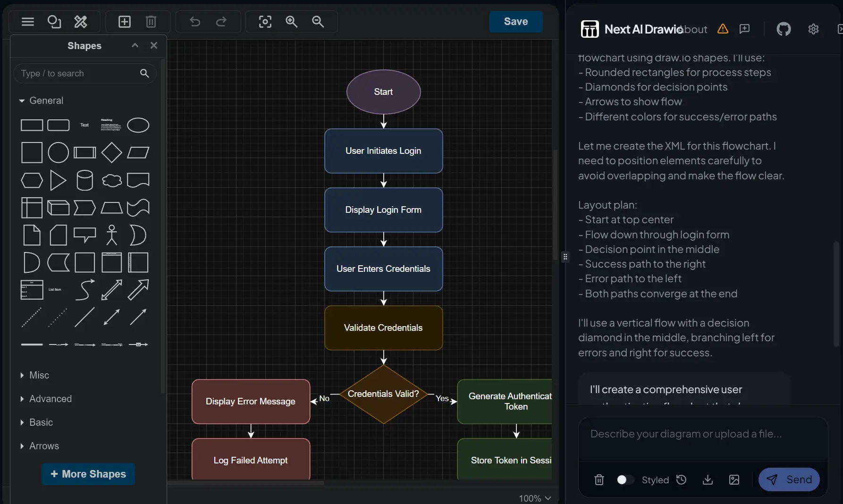This screenshot has height=504, width=843.
Task: Delete selection using the trash toolbar icon
Action: tap(151, 22)
